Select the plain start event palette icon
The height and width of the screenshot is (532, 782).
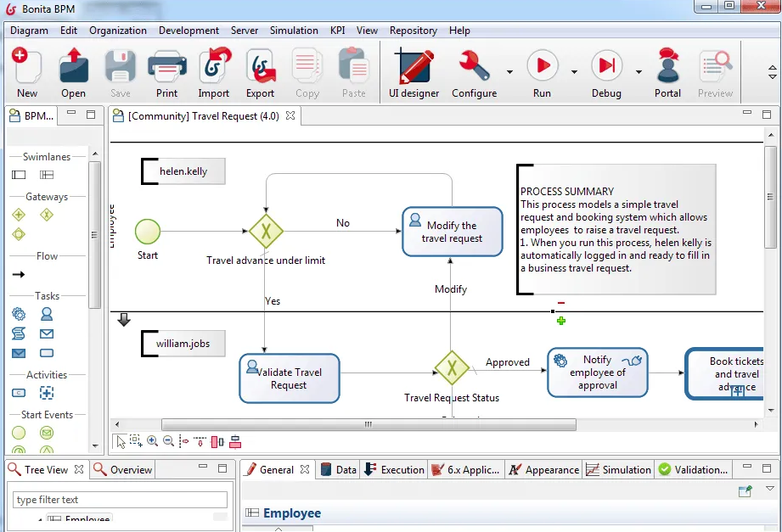(x=19, y=433)
